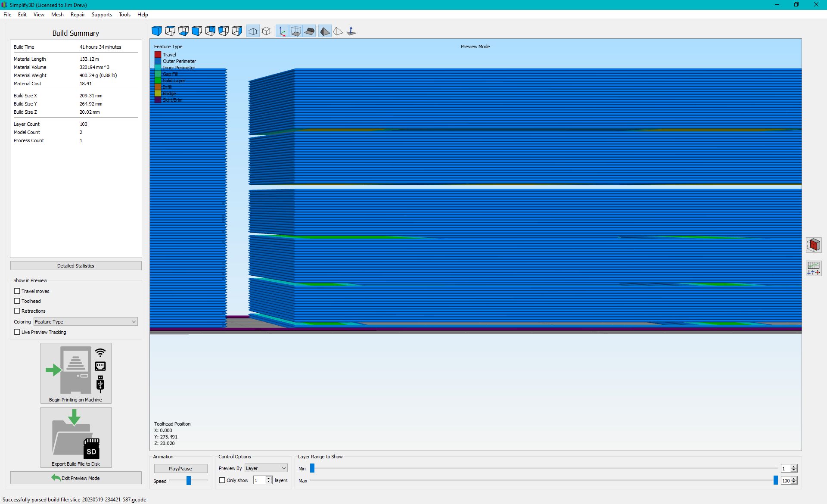
Task: Select the right view cube icon
Action: tap(237, 31)
